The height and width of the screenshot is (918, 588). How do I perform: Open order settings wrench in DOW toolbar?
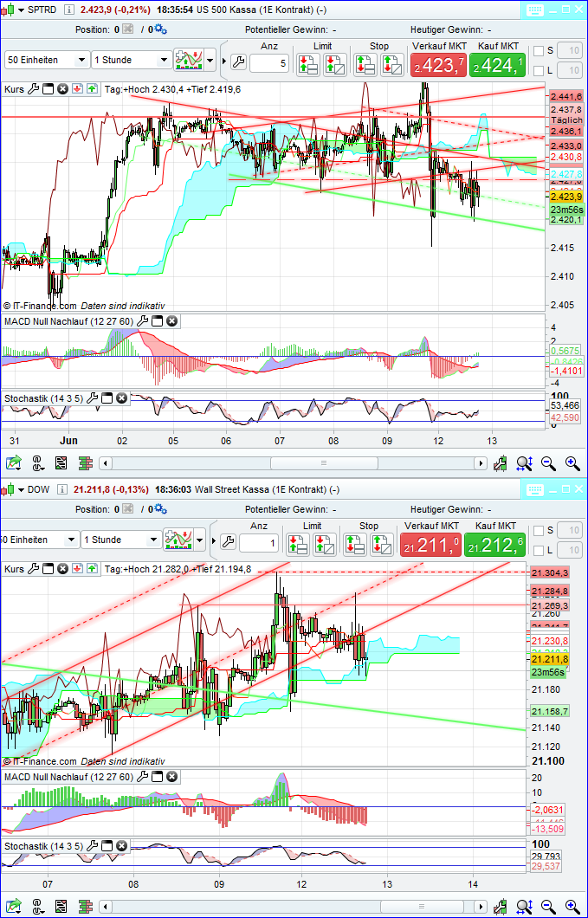(228, 541)
